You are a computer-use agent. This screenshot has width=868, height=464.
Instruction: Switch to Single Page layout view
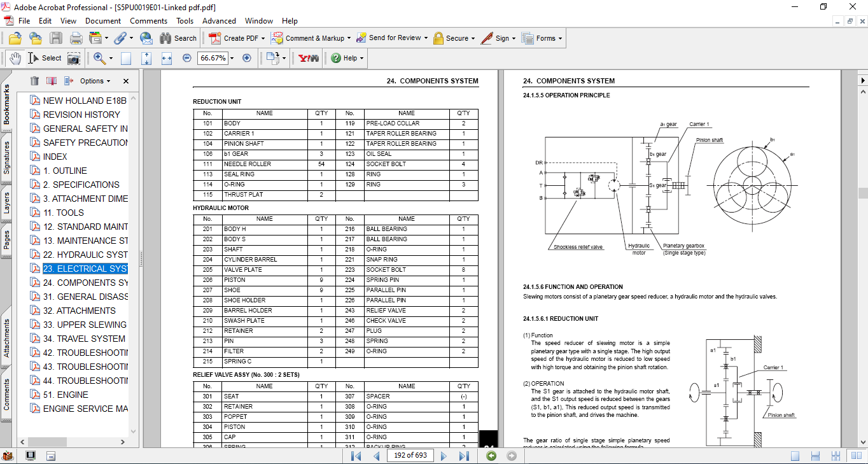tap(795, 456)
